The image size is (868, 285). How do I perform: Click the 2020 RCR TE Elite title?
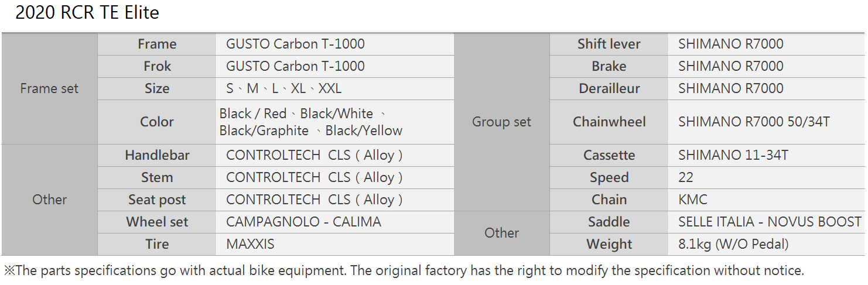(x=87, y=12)
